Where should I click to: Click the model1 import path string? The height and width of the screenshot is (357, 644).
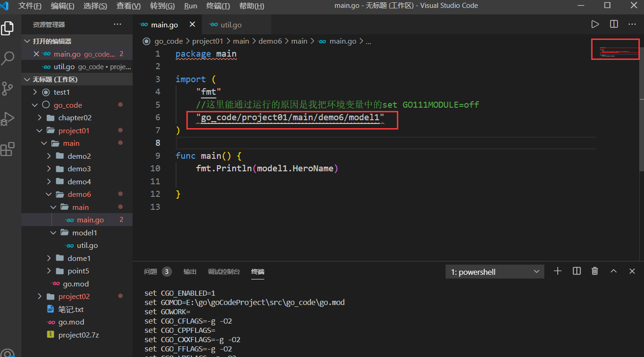tap(290, 118)
